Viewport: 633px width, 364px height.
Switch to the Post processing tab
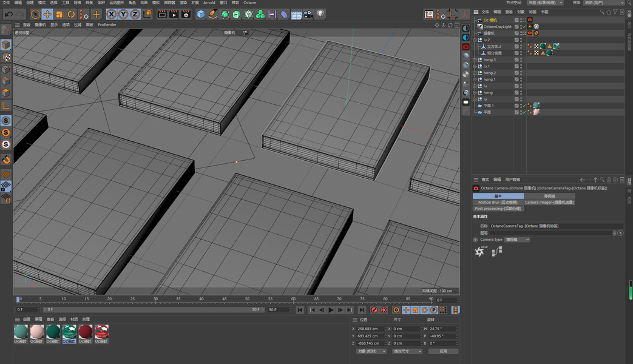click(498, 209)
